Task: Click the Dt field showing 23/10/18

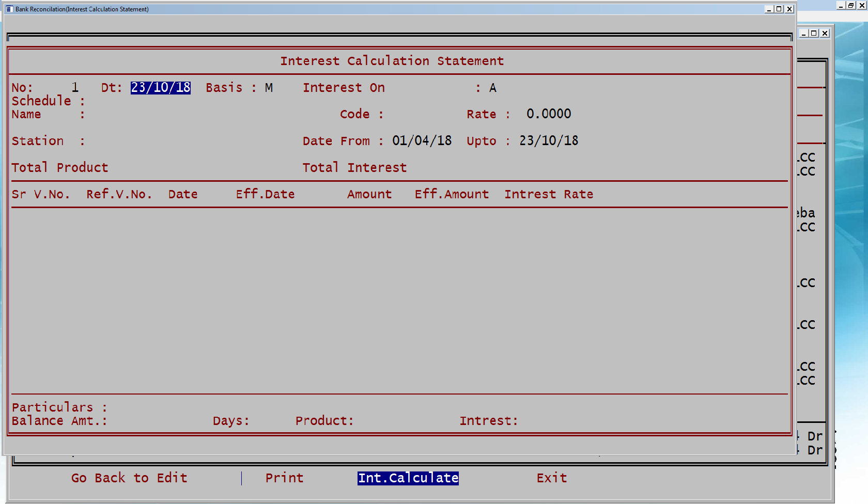Action: (161, 88)
